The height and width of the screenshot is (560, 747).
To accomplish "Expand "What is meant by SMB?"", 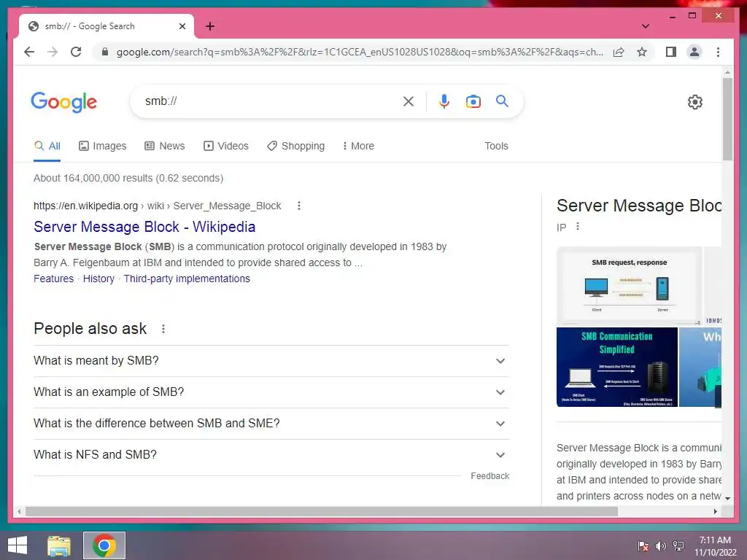I will pyautogui.click(x=271, y=360).
